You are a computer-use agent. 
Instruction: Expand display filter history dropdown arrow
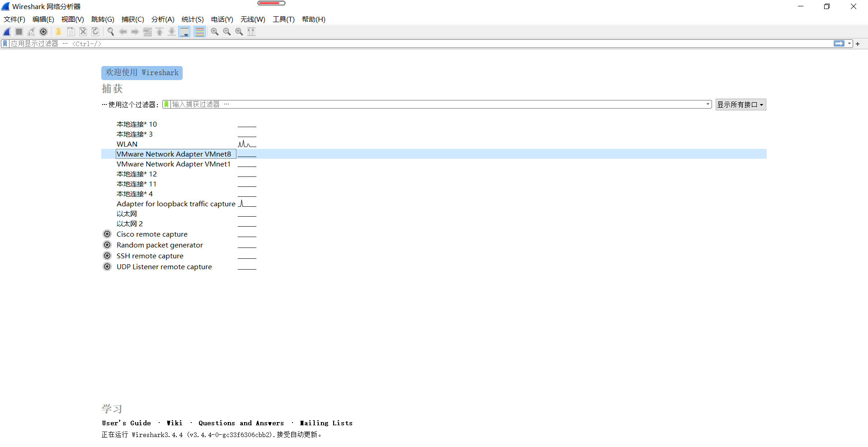[x=849, y=44]
